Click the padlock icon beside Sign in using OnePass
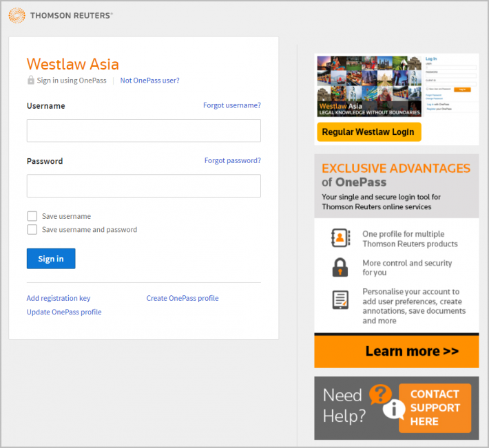 pos(30,80)
